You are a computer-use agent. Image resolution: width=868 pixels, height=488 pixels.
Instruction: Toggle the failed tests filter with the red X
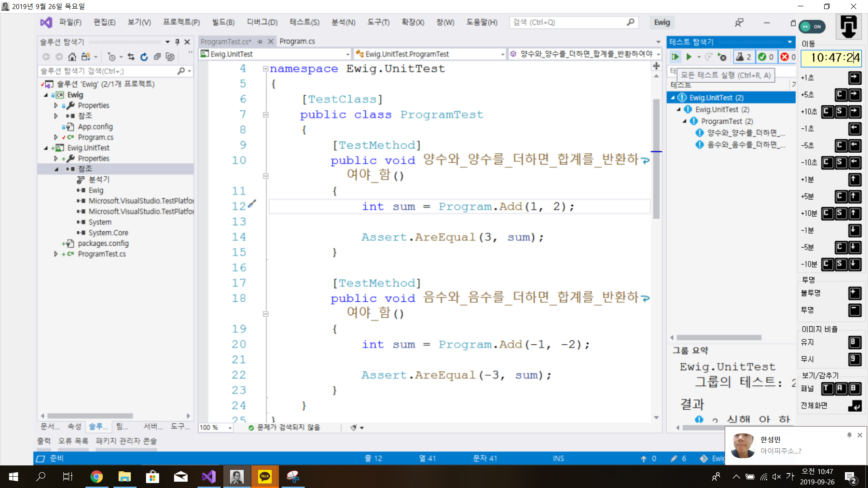tap(788, 57)
